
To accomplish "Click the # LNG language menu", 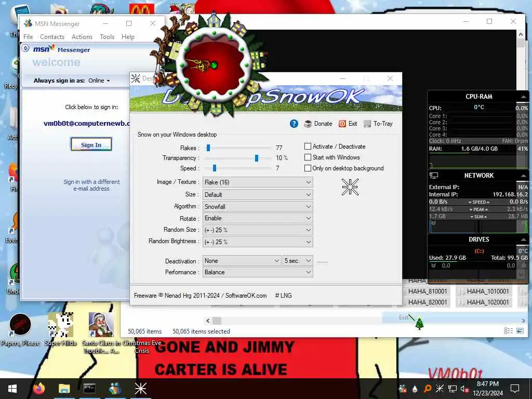I will [x=283, y=296].
